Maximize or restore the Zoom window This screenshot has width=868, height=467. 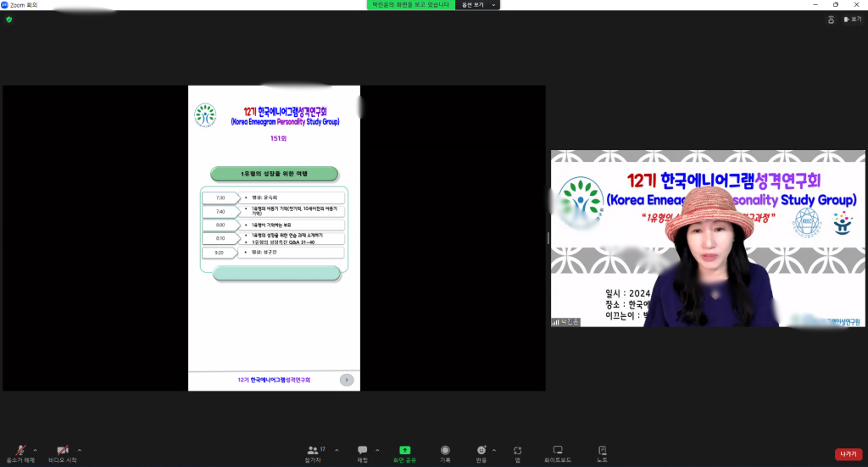[x=836, y=4]
